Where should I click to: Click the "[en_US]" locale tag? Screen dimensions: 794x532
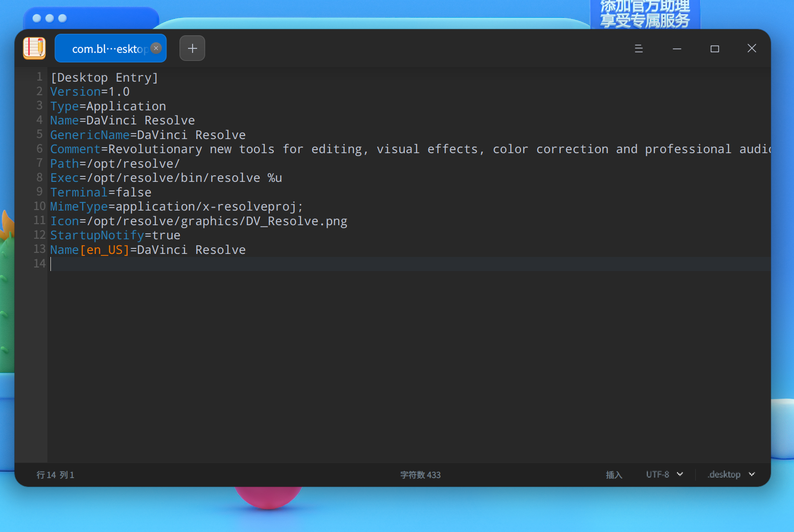105,250
